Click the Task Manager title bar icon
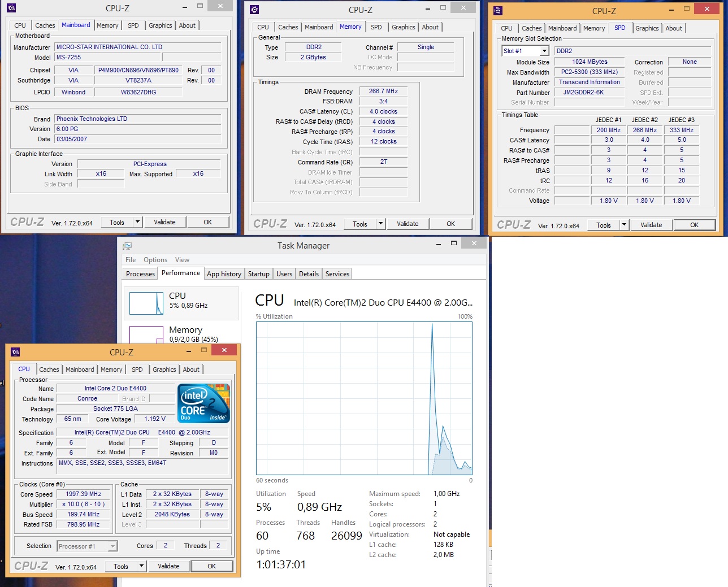 [x=127, y=246]
